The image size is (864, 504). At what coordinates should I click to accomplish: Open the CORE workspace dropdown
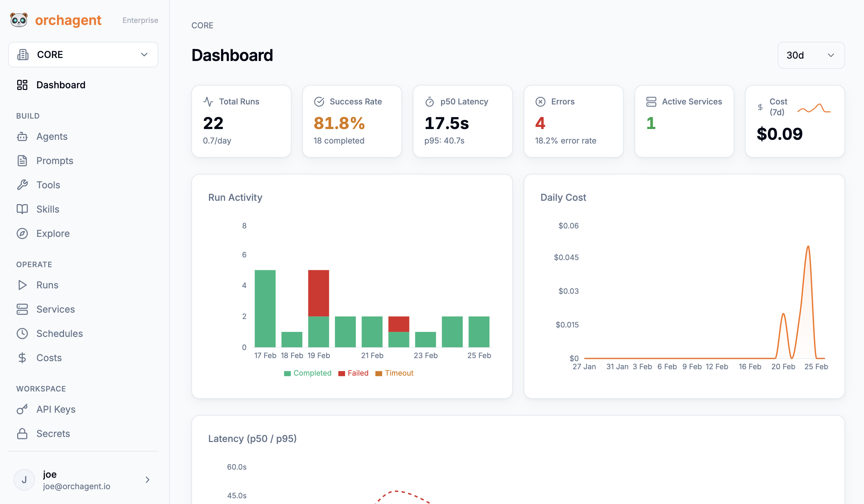(83, 55)
